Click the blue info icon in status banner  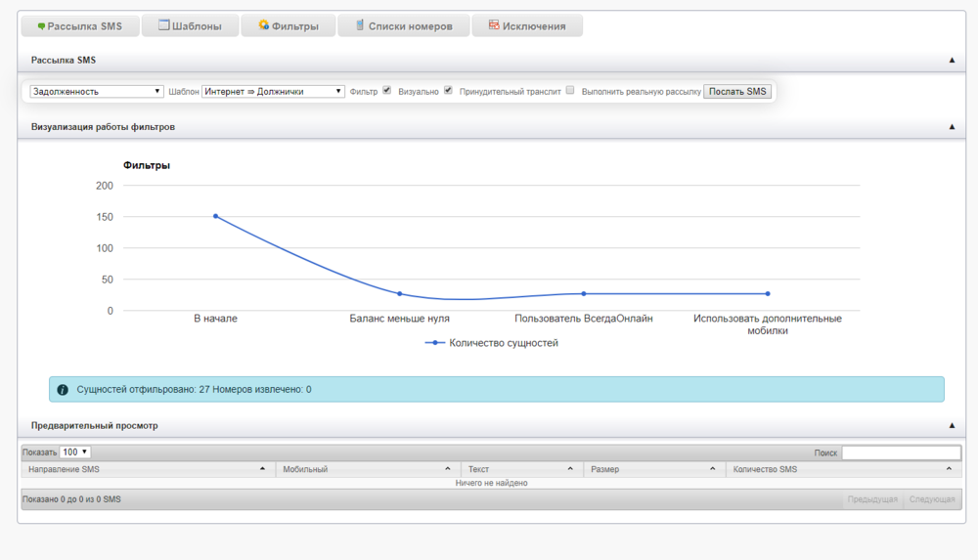pyautogui.click(x=63, y=389)
